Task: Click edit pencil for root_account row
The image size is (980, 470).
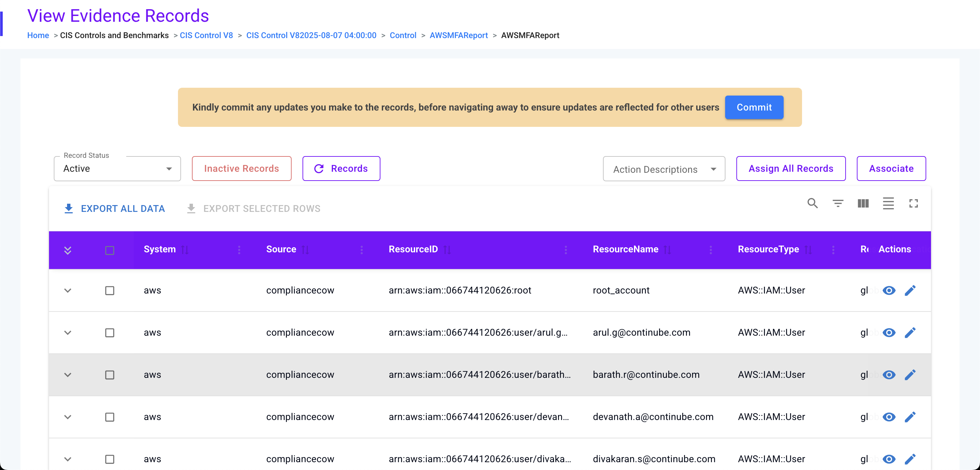Action: tap(910, 290)
